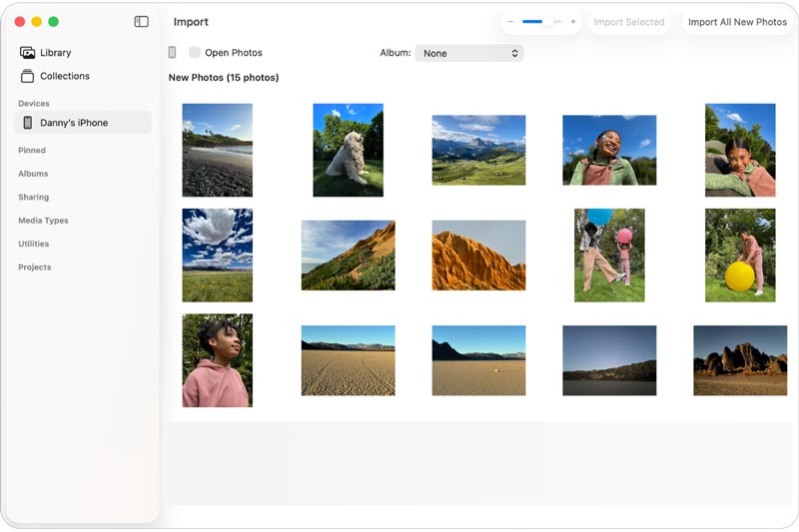Click the green fullscreen window button
Screen dimensions: 799x532
[x=54, y=21]
